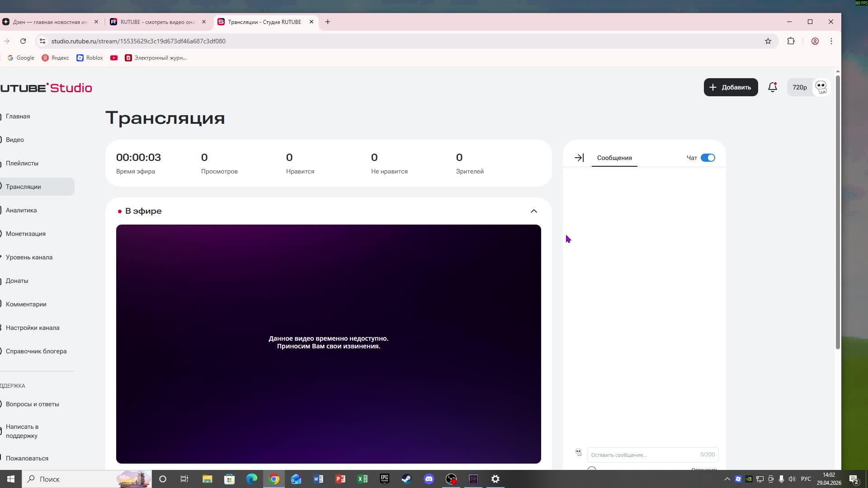Collapse the В эфире section chevron
This screenshot has height=488, width=868.
[x=533, y=211]
